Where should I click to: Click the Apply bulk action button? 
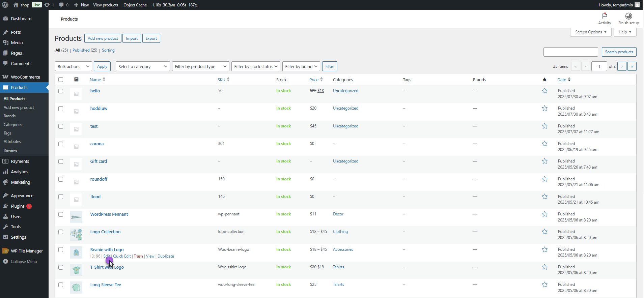coord(102,66)
